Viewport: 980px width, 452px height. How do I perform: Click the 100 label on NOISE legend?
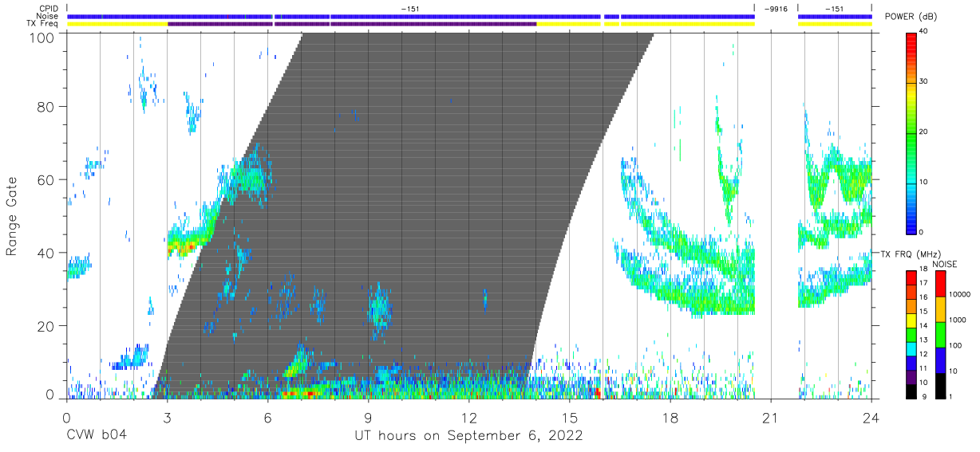[954, 346]
